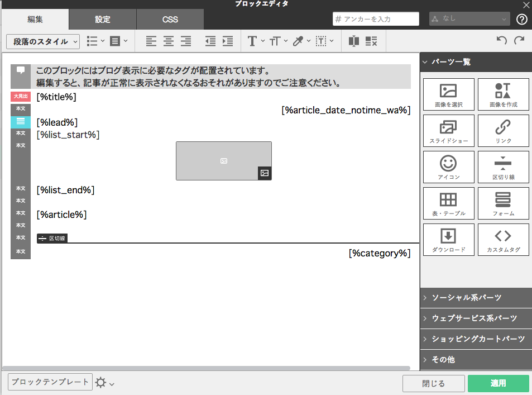Click the 画像を選択 part icon
This screenshot has width=532, height=395.
coord(448,94)
